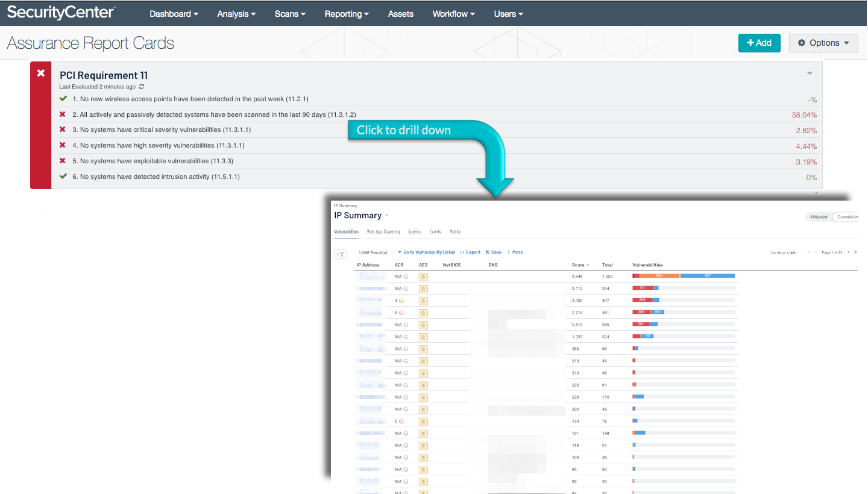Click AES badge in the 1,237 score row
This screenshot has width=868, height=494.
[423, 337]
